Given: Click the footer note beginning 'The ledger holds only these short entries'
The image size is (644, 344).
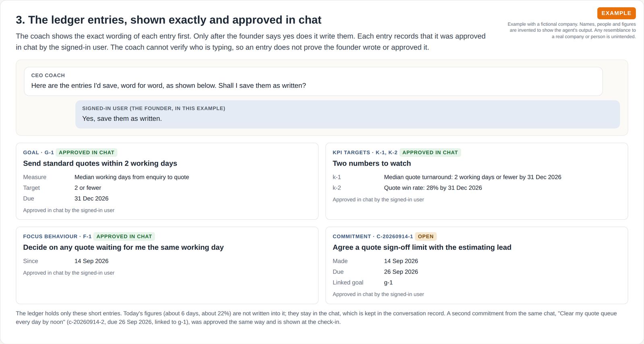Looking at the screenshot, I should tap(316, 318).
